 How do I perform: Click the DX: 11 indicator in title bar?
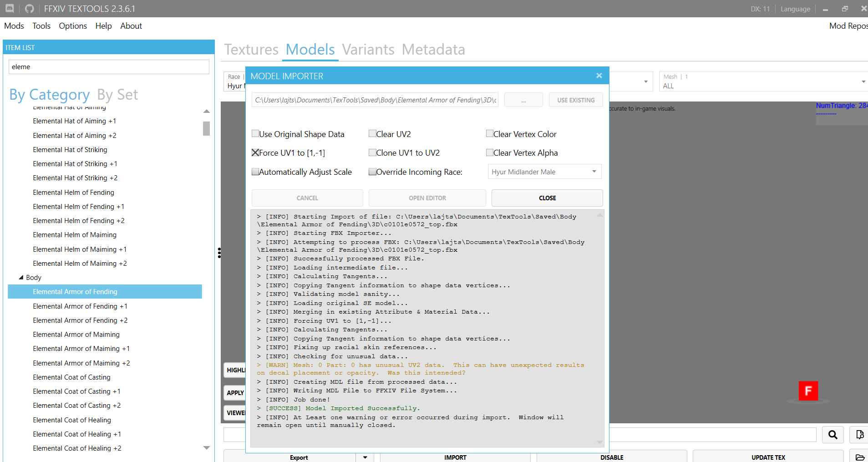pos(760,9)
